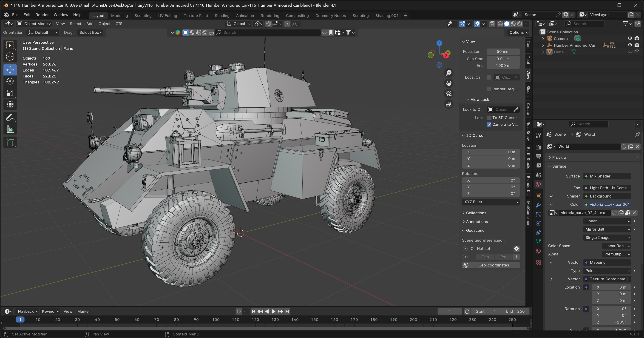Adjust the Focal Length slider

click(503, 52)
